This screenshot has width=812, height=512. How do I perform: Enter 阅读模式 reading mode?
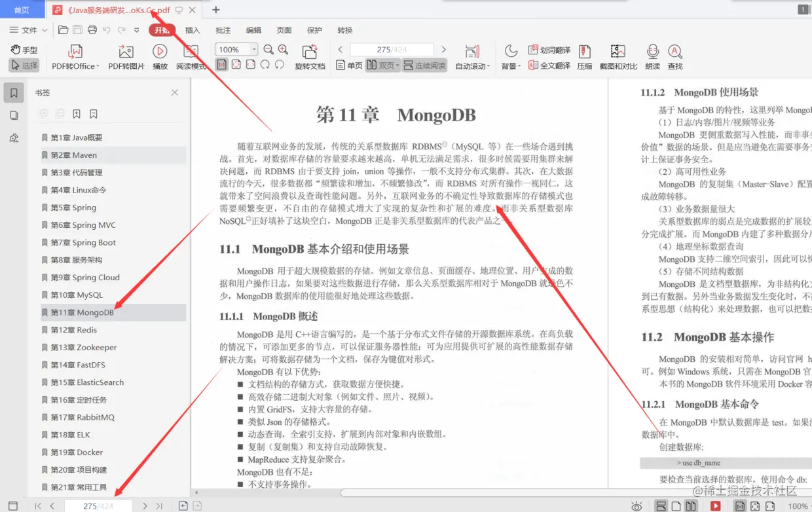click(x=191, y=58)
